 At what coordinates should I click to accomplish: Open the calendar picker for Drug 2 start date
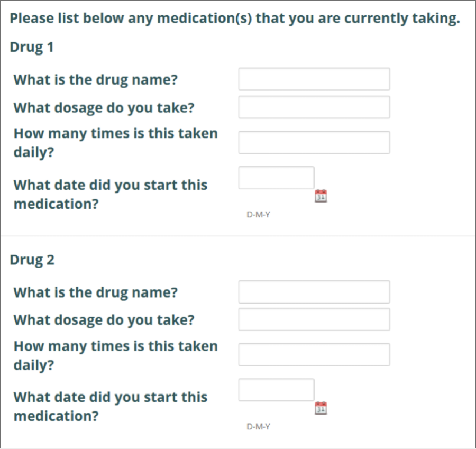tap(321, 408)
